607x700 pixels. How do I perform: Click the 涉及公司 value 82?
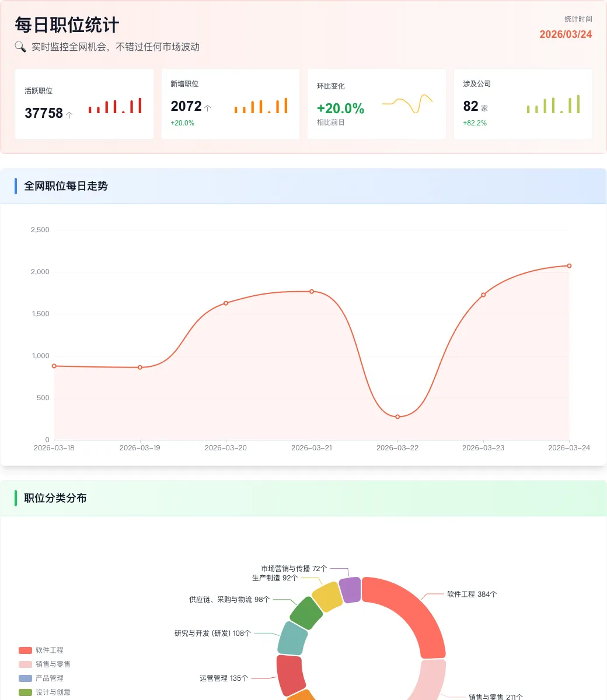point(471,106)
